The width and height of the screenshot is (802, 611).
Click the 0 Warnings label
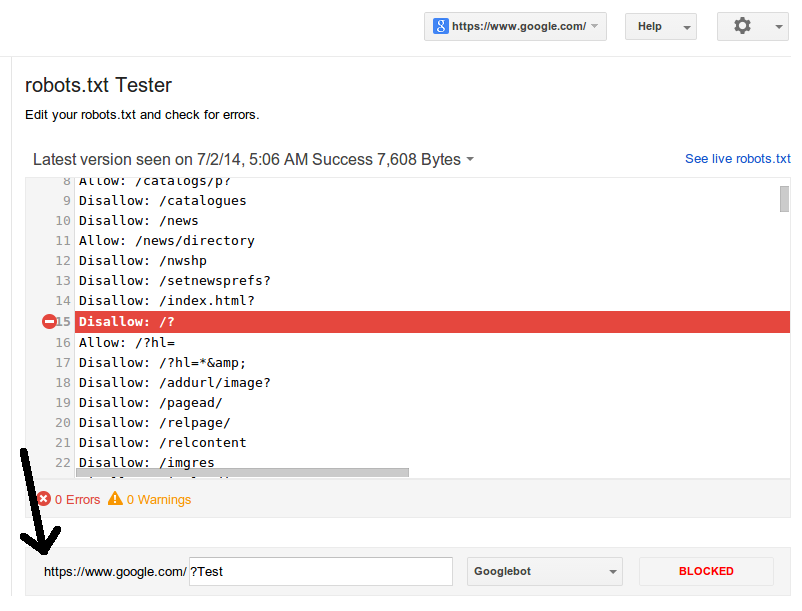point(159,500)
